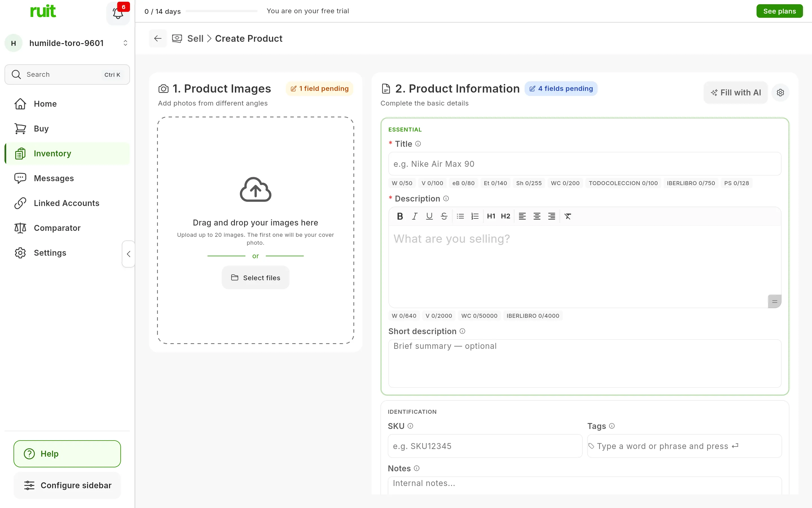Align description text left

(x=522, y=216)
